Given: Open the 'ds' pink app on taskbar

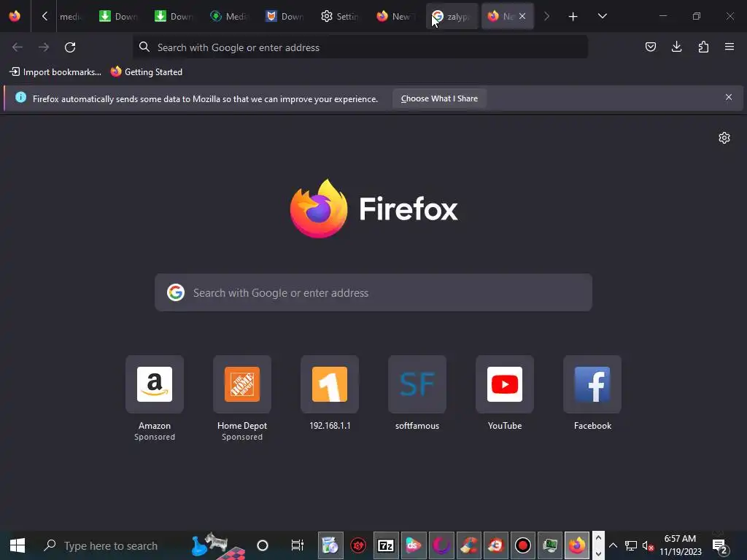Looking at the screenshot, I should pyautogui.click(x=413, y=545).
